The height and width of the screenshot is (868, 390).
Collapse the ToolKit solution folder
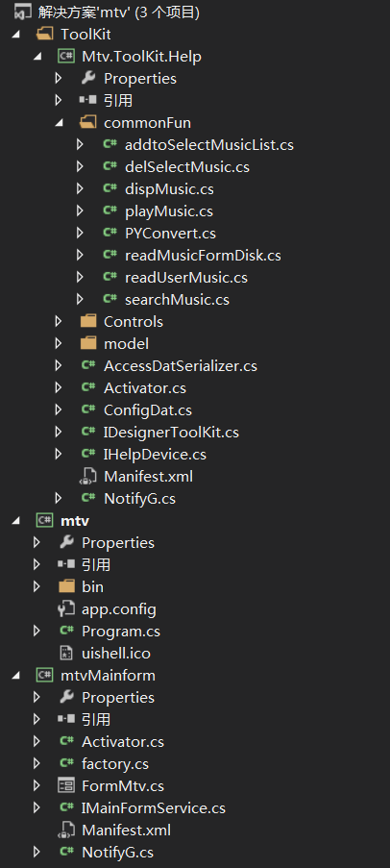coord(15,35)
